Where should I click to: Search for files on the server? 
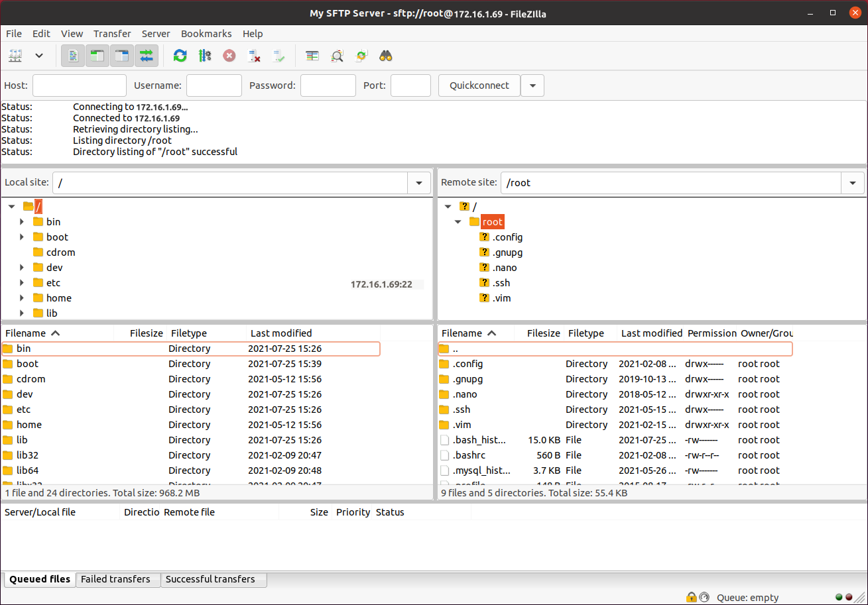[385, 56]
